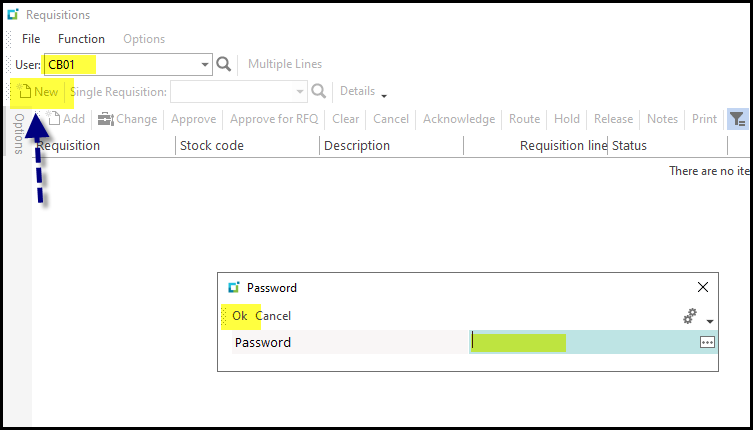The image size is (753, 430).
Task: Click the Change briefcase icon
Action: click(105, 119)
